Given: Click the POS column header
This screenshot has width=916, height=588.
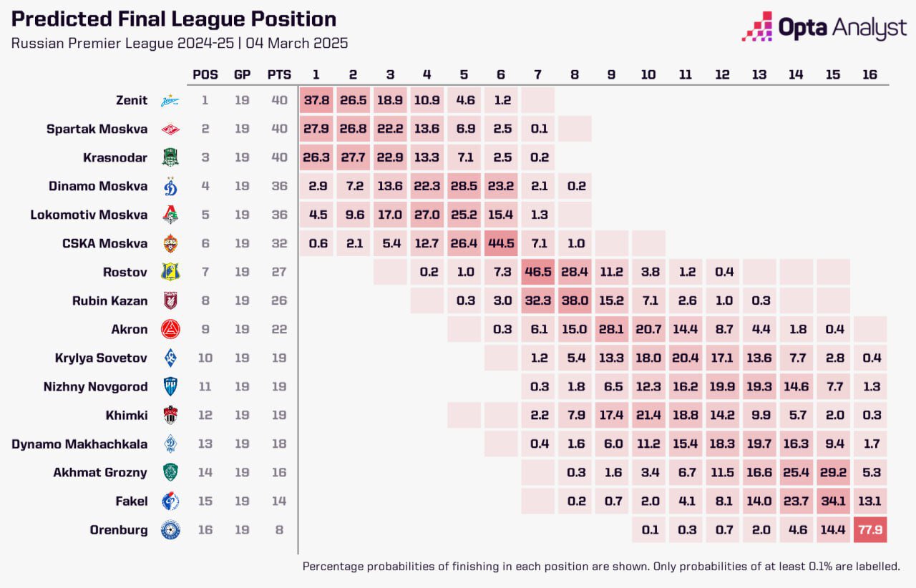Looking at the screenshot, I should [x=205, y=74].
